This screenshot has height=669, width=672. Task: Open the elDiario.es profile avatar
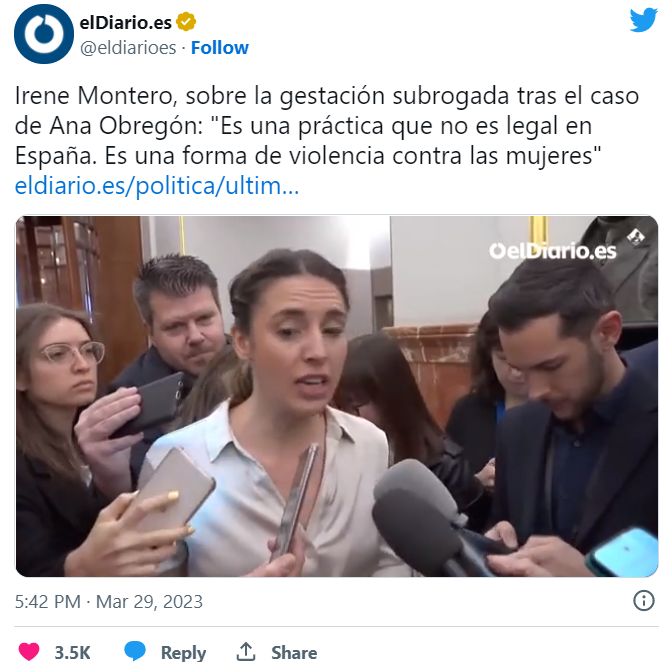click(x=44, y=34)
